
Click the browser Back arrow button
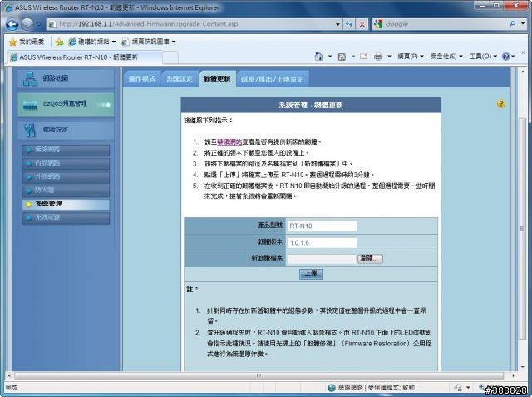pos(12,24)
